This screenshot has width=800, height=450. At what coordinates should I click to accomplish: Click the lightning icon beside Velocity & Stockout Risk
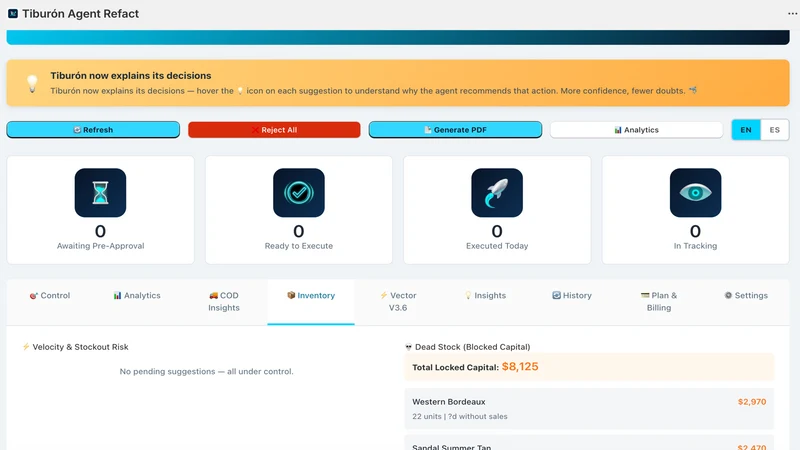26,347
